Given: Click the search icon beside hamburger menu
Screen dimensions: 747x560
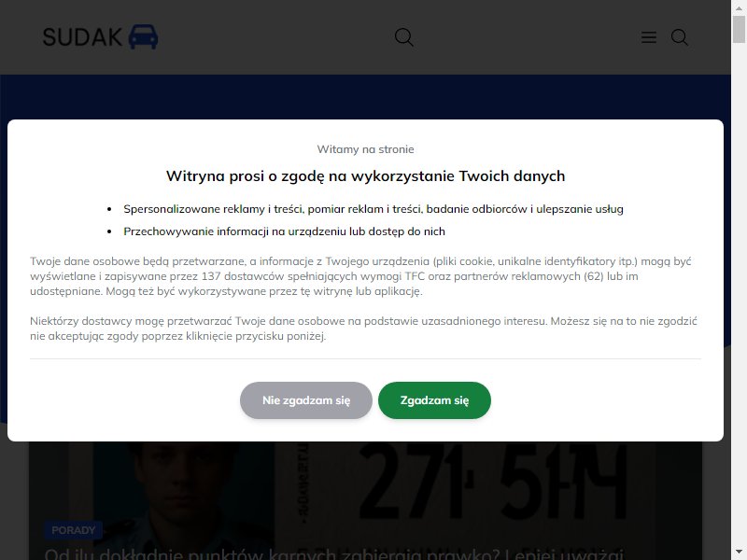Looking at the screenshot, I should [680, 37].
